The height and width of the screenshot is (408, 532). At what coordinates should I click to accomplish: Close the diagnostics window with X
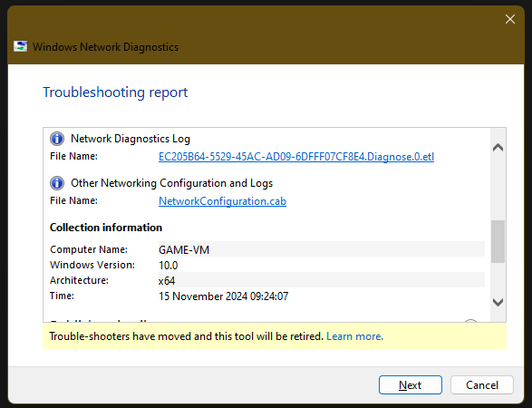coord(510,19)
